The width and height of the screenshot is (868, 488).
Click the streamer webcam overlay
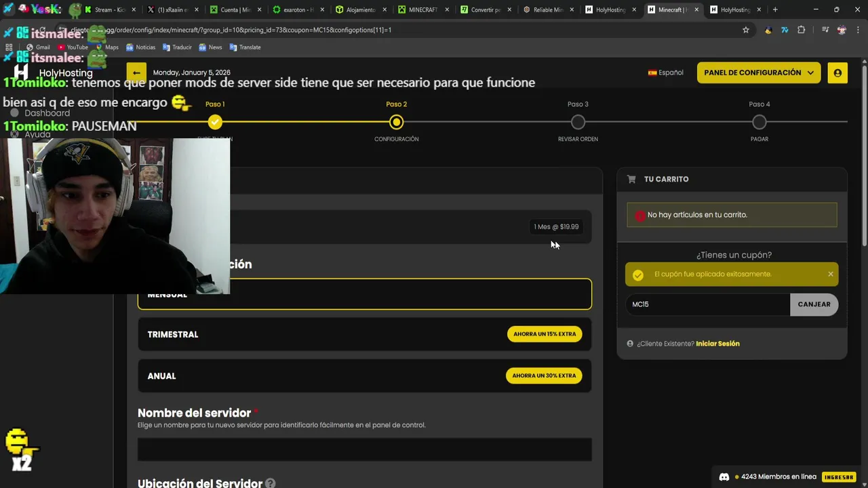point(115,216)
